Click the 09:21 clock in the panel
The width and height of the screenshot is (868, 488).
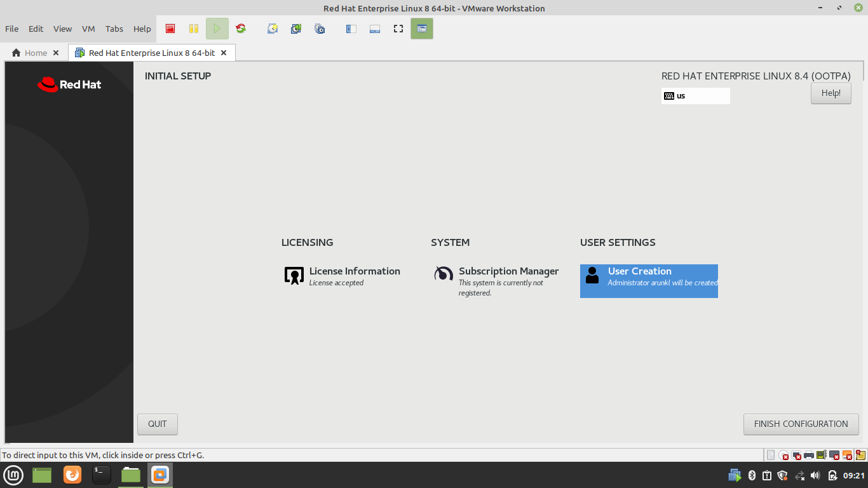click(x=854, y=475)
